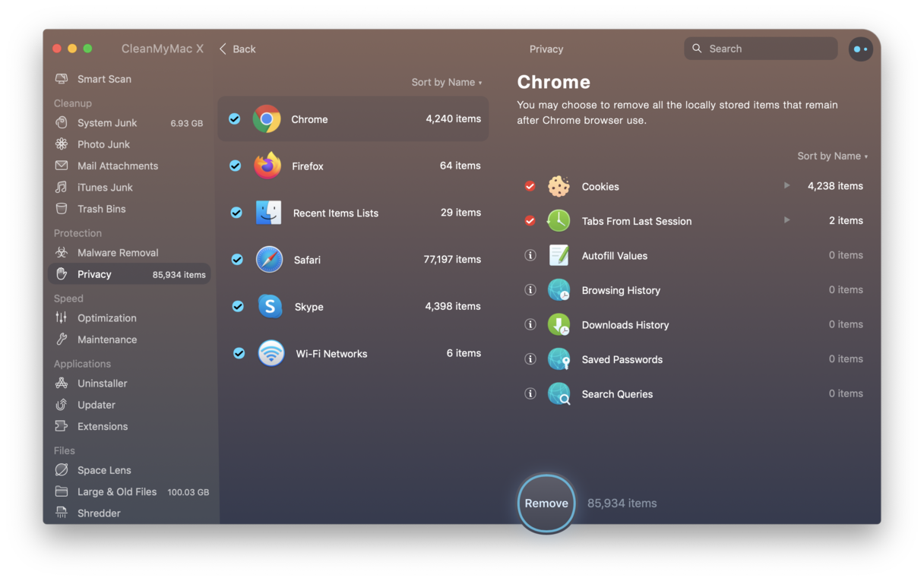Viewport: 924px width, 581px height.
Task: Click the iTunes Junk music note icon
Action: tap(62, 187)
